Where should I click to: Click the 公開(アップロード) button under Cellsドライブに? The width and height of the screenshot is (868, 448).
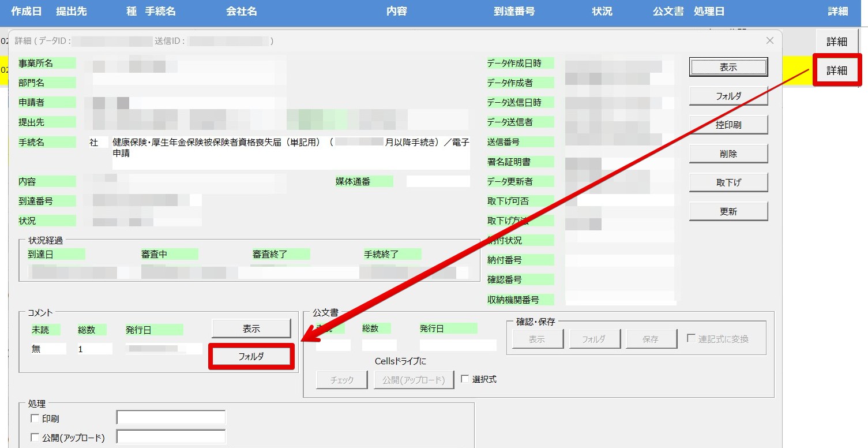coord(414,380)
